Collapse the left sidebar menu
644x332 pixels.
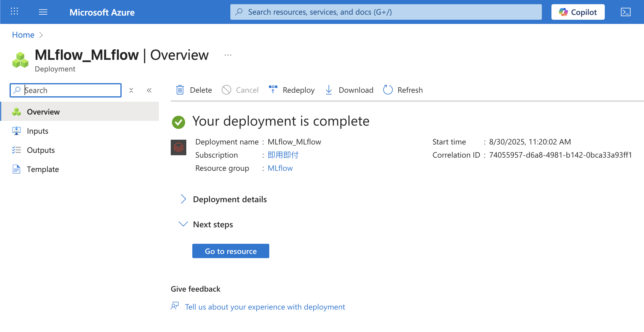[x=149, y=90]
